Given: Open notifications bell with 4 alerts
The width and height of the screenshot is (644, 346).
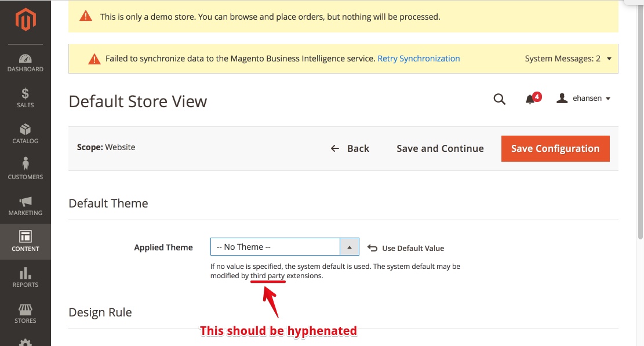Looking at the screenshot, I should [x=533, y=99].
